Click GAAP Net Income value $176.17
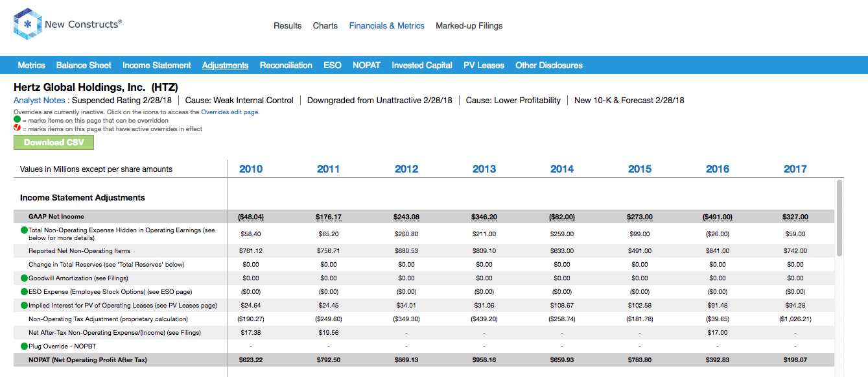 tap(329, 217)
